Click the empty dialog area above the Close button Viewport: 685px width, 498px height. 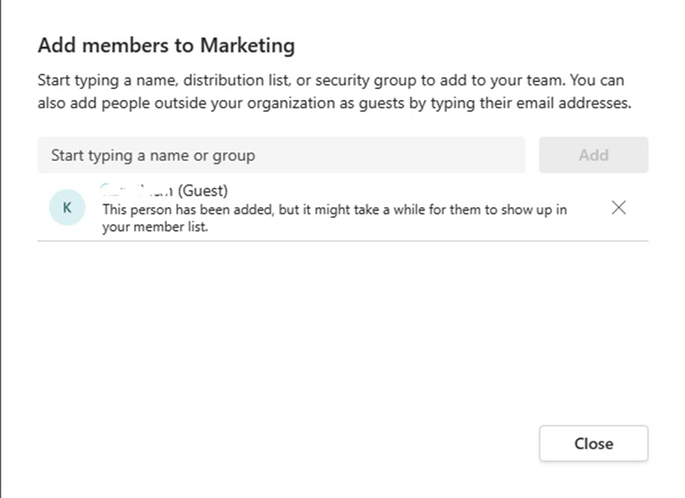tap(343, 340)
